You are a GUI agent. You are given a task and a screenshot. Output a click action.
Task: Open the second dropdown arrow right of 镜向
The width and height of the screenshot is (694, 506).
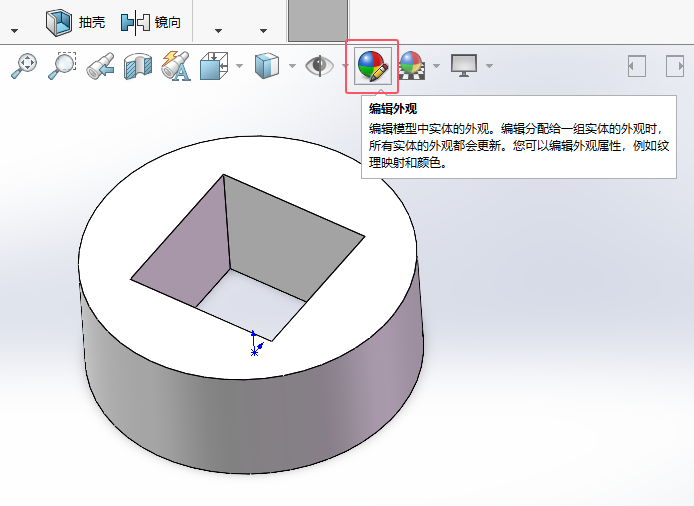coord(263,31)
